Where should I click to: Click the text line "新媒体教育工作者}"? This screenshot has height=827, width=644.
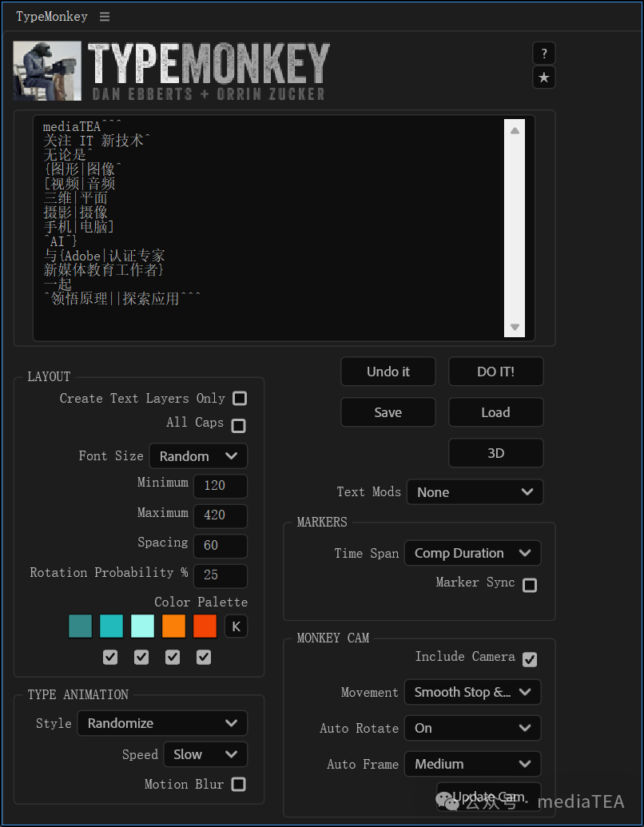click(x=105, y=271)
